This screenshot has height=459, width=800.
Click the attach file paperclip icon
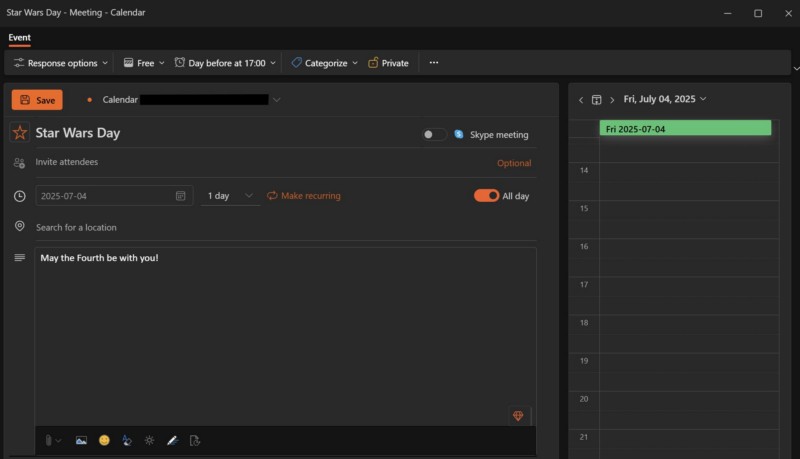coord(48,440)
